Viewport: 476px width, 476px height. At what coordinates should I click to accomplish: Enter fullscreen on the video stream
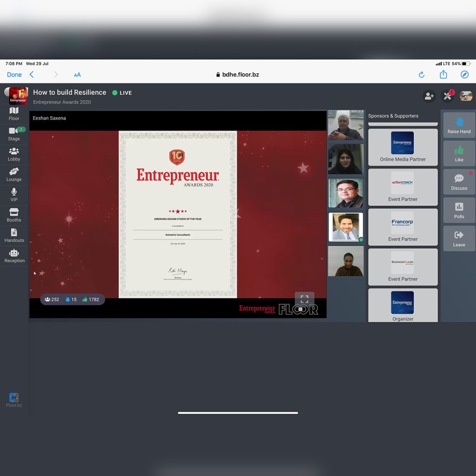[304, 299]
